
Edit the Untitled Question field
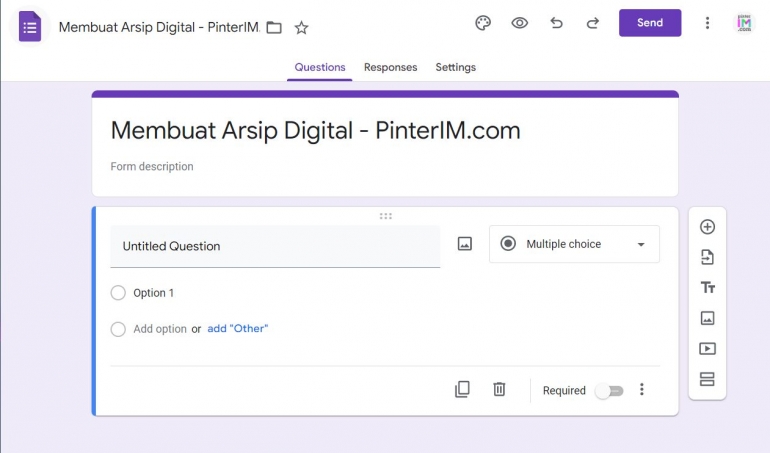click(275, 246)
